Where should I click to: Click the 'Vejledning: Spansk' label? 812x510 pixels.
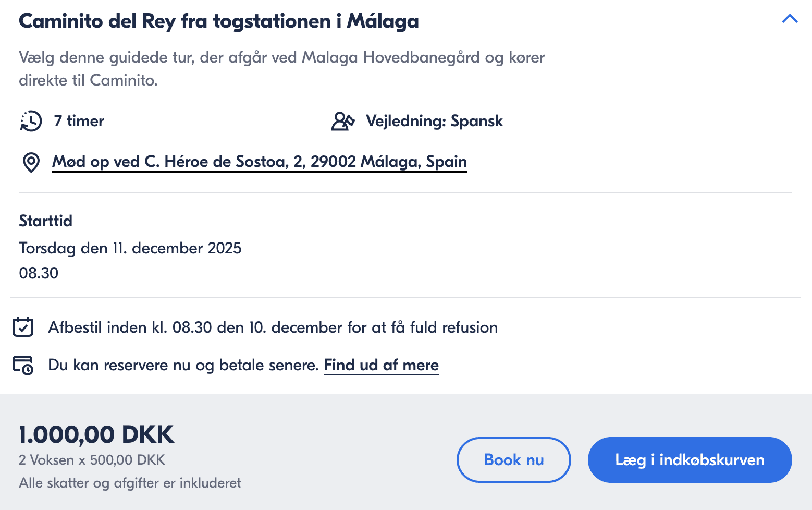434,121
